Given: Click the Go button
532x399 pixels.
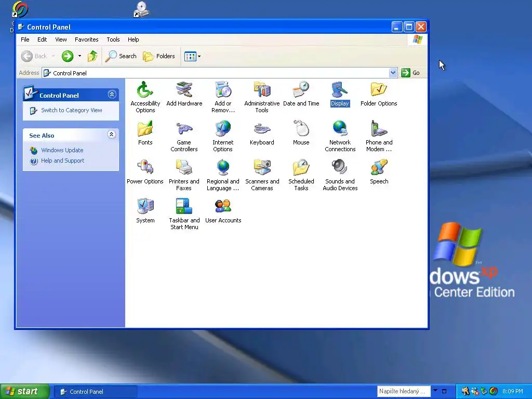Looking at the screenshot, I should tap(410, 73).
